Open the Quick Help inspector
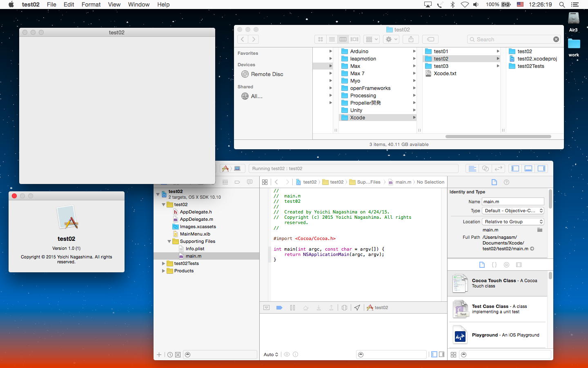The height and width of the screenshot is (368, 588). tap(506, 182)
